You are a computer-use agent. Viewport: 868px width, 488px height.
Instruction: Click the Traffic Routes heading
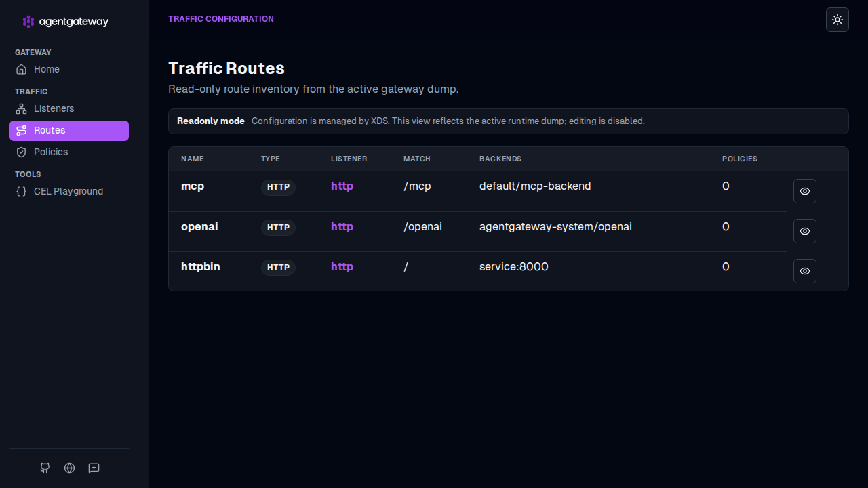tap(226, 68)
